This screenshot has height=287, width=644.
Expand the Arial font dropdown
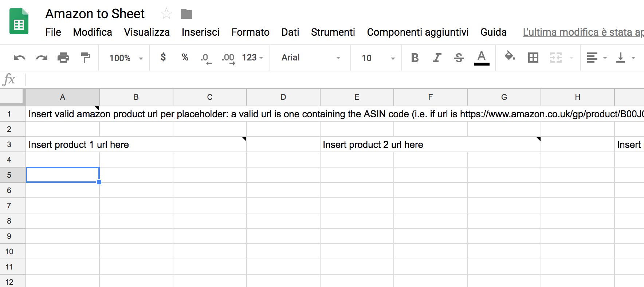pos(311,58)
